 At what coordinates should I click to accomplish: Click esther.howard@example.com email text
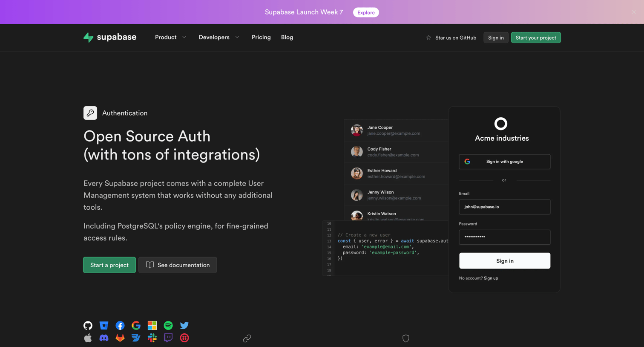[396, 176]
